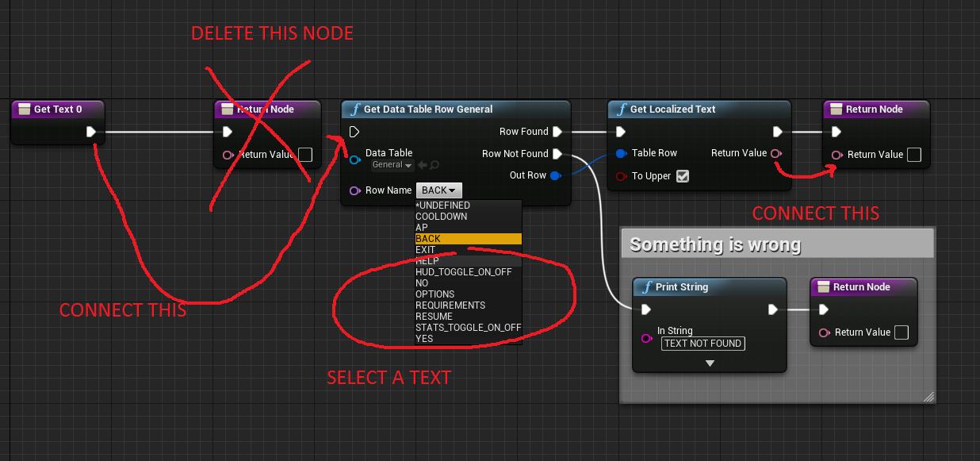
Task: Click the Print String execution input pin
Action: click(646, 309)
